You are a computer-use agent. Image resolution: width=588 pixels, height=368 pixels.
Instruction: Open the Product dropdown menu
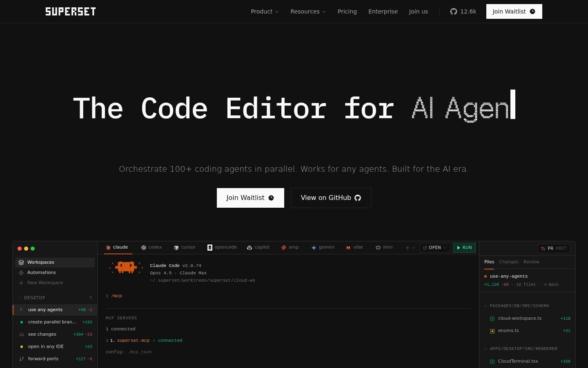point(265,11)
